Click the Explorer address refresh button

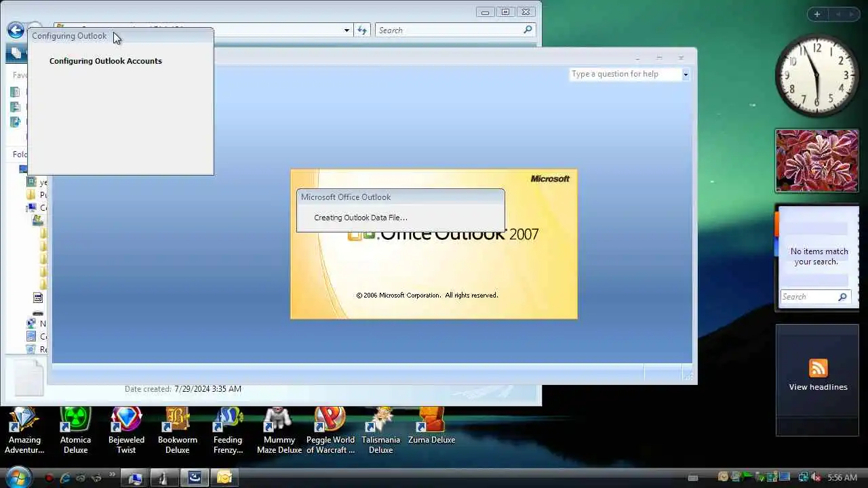[362, 30]
